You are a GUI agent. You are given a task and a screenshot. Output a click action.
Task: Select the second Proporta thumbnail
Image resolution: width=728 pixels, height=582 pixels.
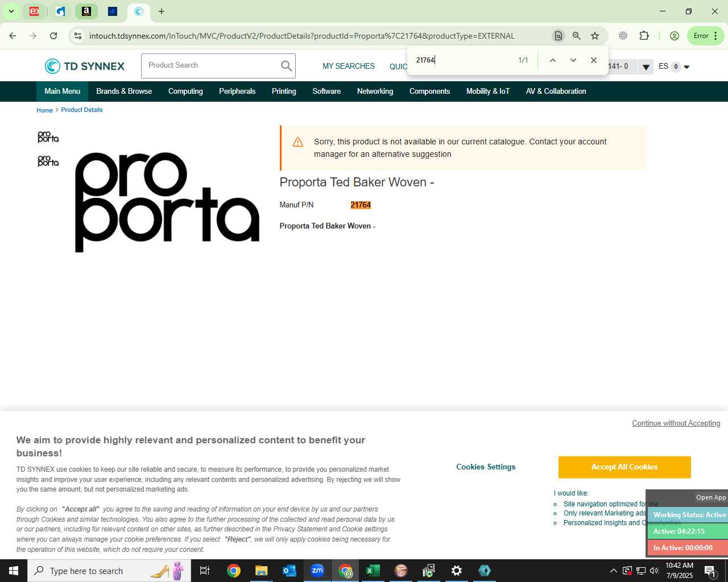pyautogui.click(x=48, y=161)
